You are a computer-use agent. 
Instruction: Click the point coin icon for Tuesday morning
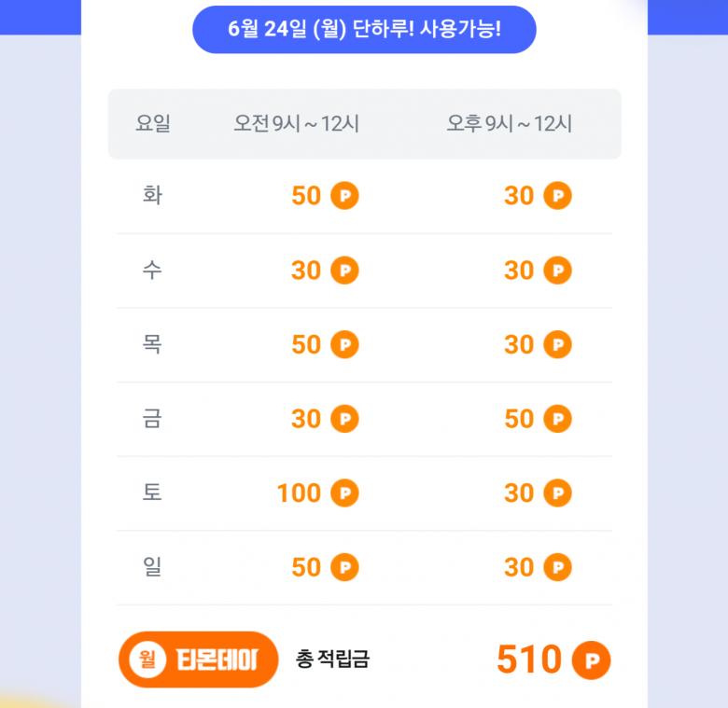pyautogui.click(x=344, y=196)
